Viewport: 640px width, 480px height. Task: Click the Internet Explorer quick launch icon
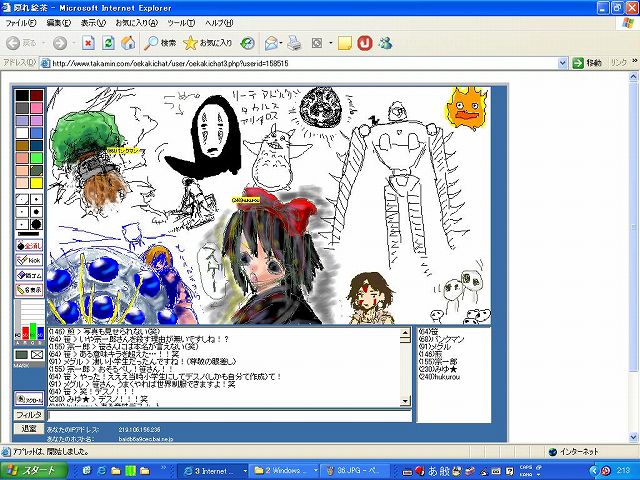[101, 471]
